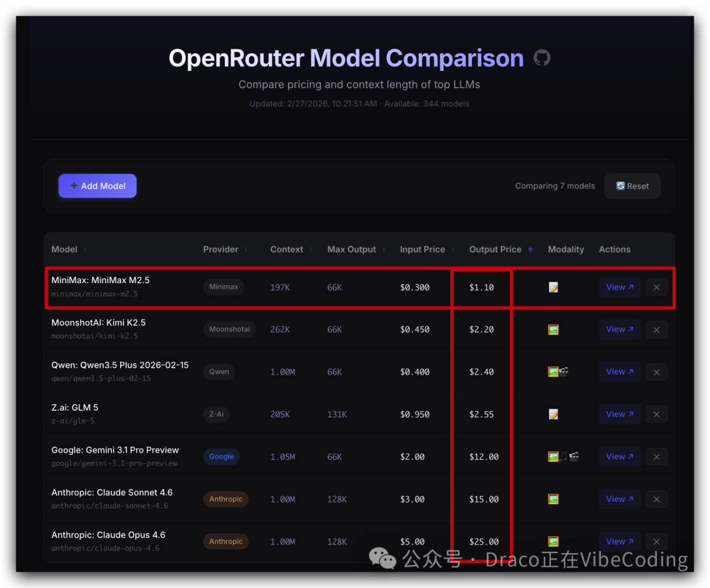Viewport: 710px width, 588px height.
Task: Open the GitHub repository icon
Action: coord(542,58)
